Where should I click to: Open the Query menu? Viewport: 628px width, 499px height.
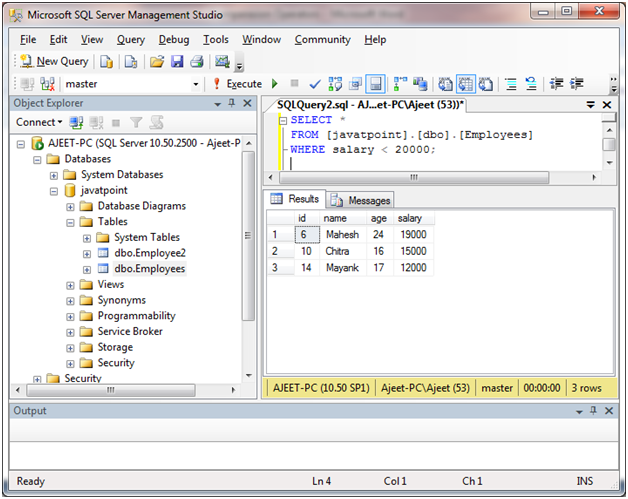(131, 40)
